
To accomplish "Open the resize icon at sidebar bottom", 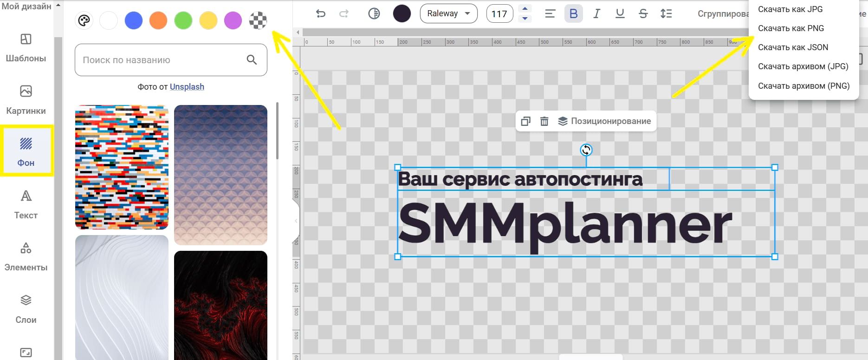I will coord(26,353).
